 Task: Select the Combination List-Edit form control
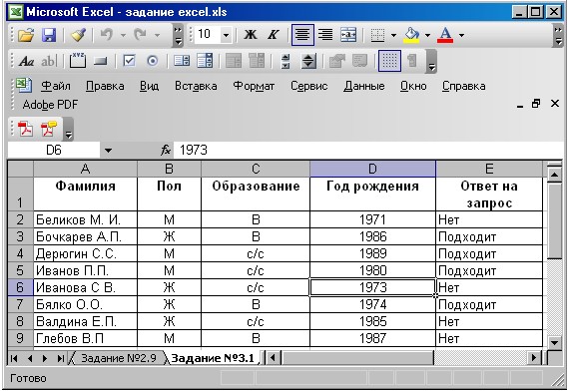click(234, 61)
